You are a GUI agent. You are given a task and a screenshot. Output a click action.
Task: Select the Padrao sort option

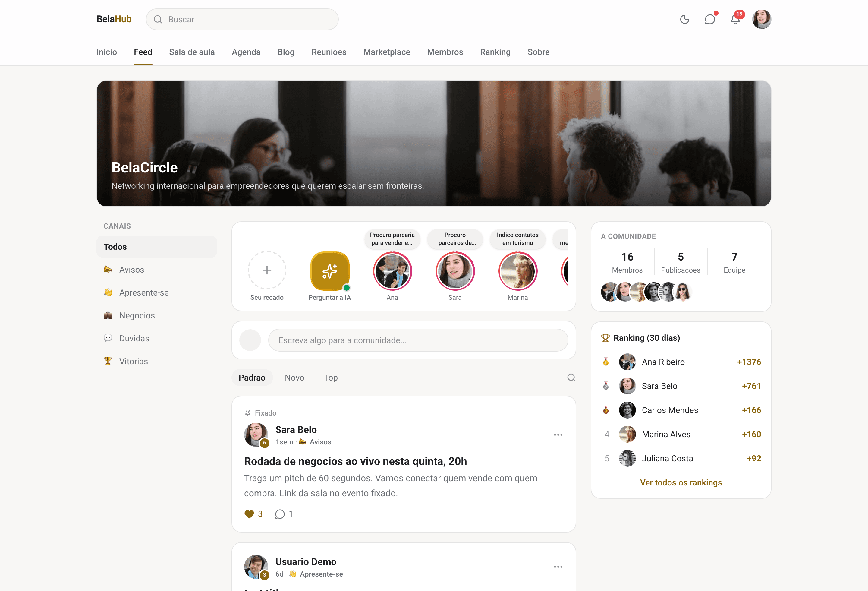(252, 377)
